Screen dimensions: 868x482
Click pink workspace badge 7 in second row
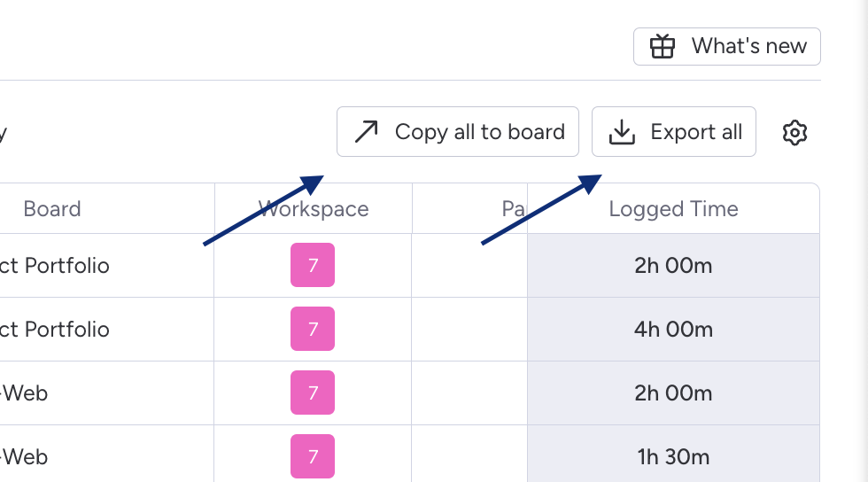pyautogui.click(x=313, y=329)
